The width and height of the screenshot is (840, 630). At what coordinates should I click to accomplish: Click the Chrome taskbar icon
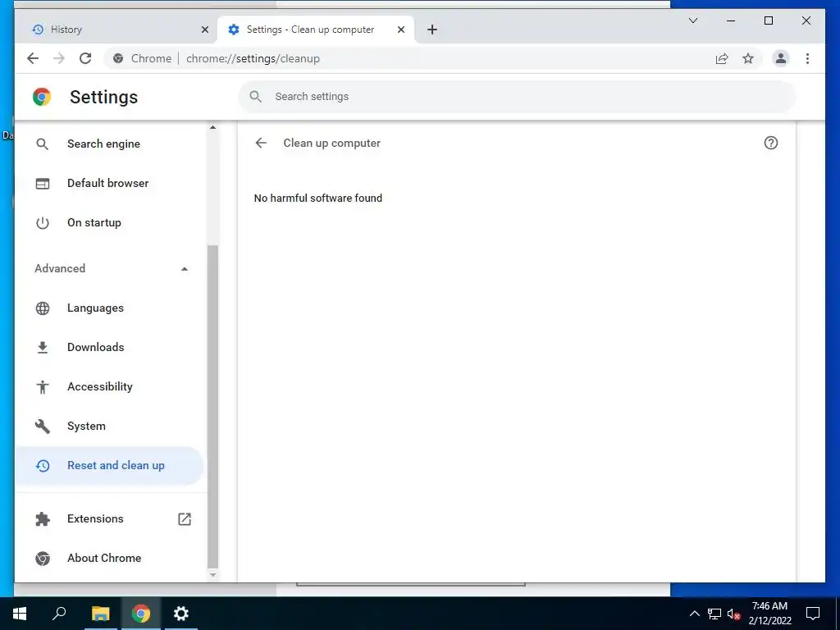click(141, 614)
